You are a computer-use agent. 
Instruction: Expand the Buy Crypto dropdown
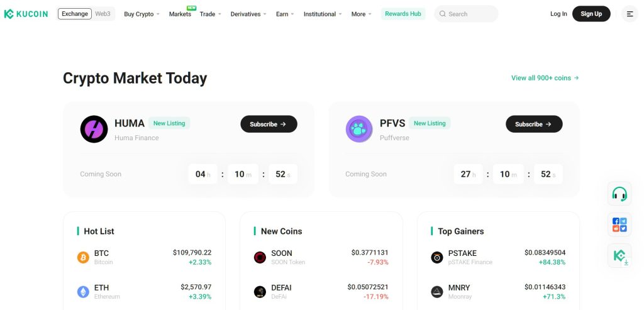tap(142, 14)
